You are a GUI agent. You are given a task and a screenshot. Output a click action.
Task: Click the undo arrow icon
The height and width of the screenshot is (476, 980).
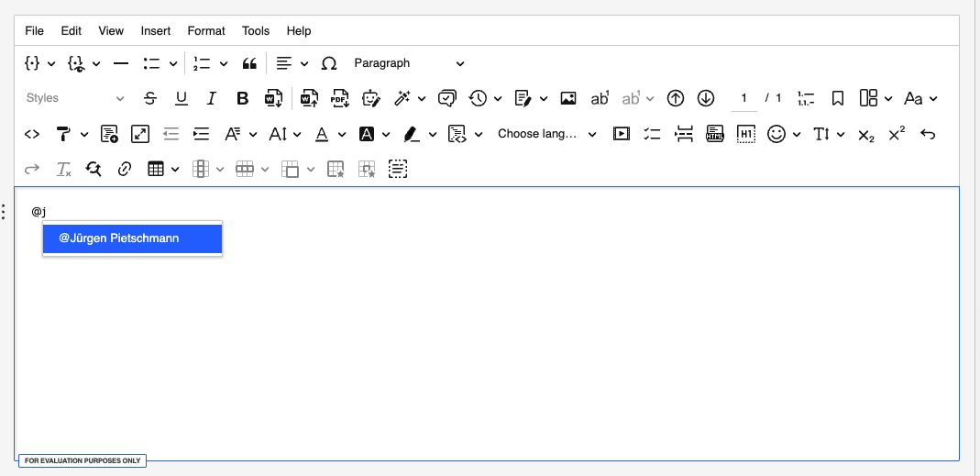(928, 134)
